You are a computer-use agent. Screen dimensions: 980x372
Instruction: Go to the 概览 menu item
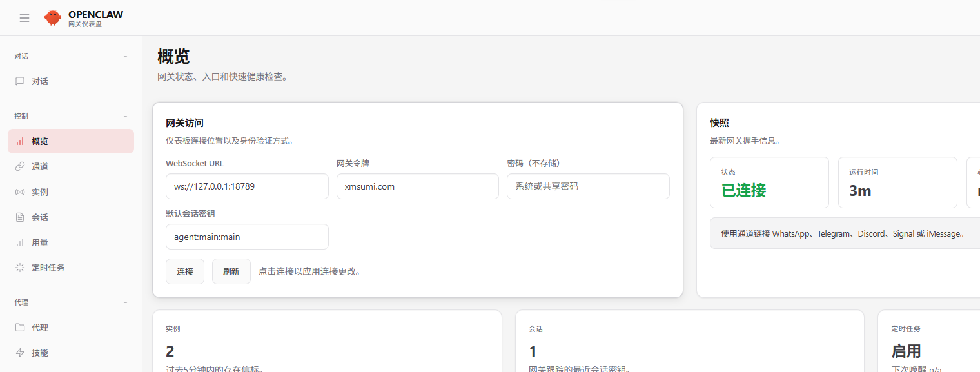click(71, 141)
